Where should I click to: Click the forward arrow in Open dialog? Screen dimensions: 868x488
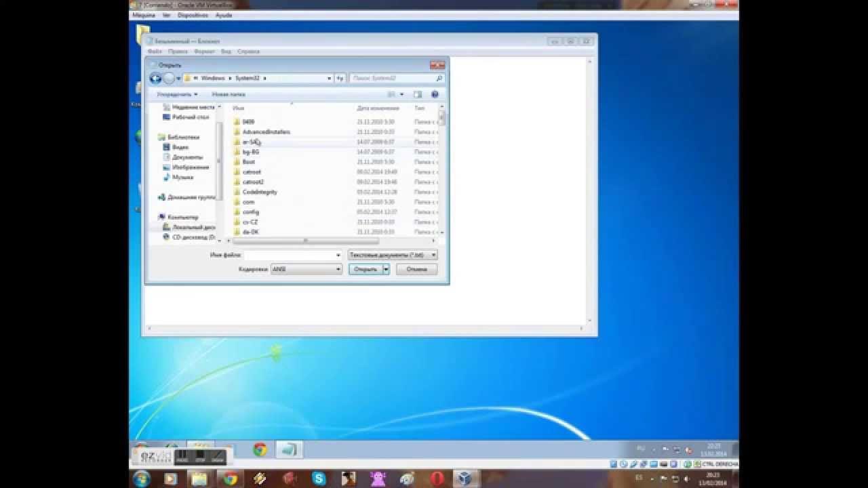pyautogui.click(x=169, y=79)
